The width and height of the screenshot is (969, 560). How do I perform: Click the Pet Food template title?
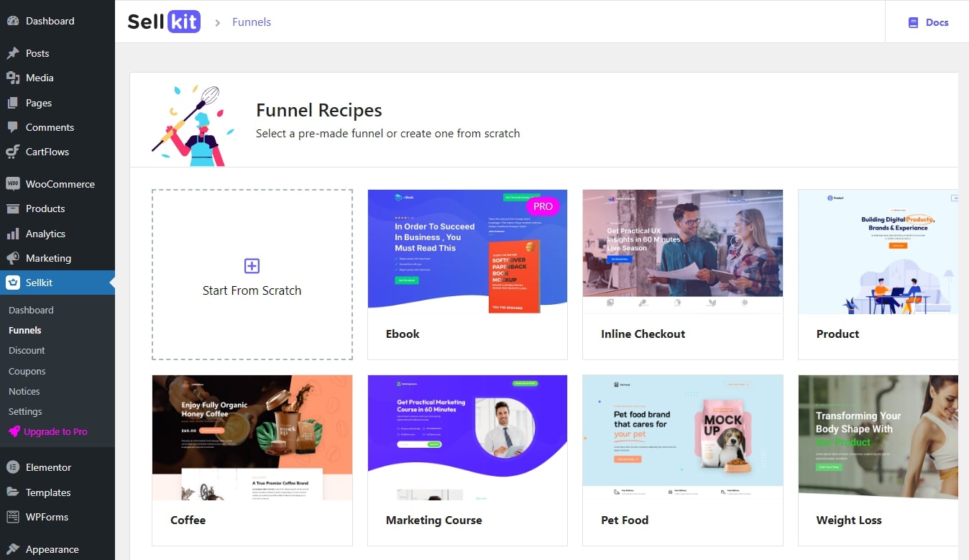625,520
